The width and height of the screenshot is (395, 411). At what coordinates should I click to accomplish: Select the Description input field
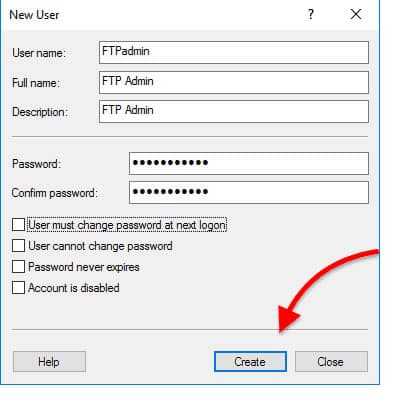(234, 111)
